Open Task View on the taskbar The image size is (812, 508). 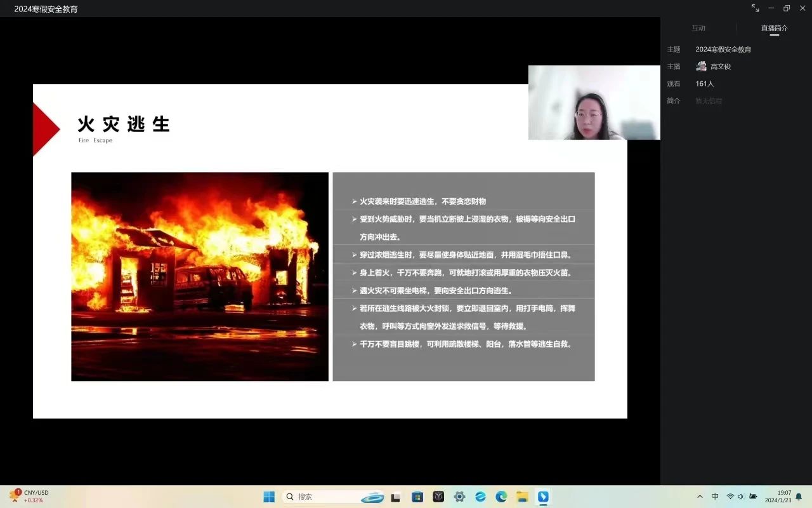coord(396,497)
